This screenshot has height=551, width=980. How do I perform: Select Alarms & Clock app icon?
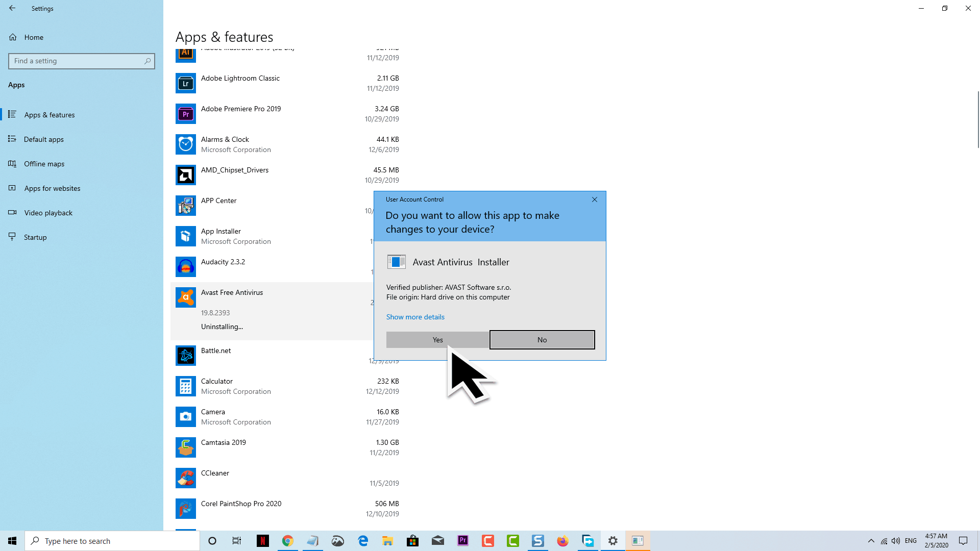coord(186,144)
